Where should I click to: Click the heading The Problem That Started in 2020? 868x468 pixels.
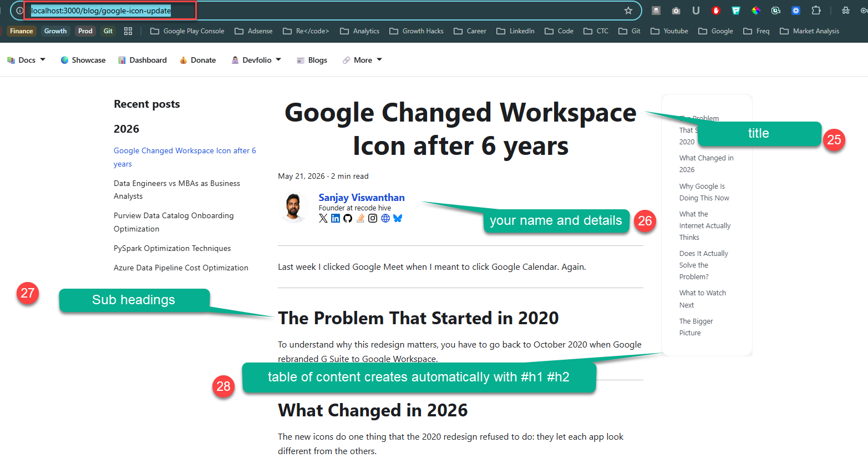point(418,318)
